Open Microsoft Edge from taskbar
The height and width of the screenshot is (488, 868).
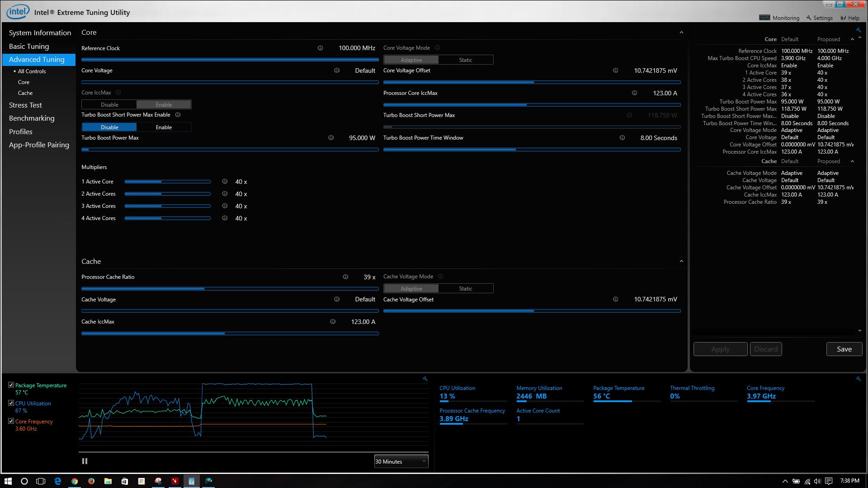click(x=58, y=481)
